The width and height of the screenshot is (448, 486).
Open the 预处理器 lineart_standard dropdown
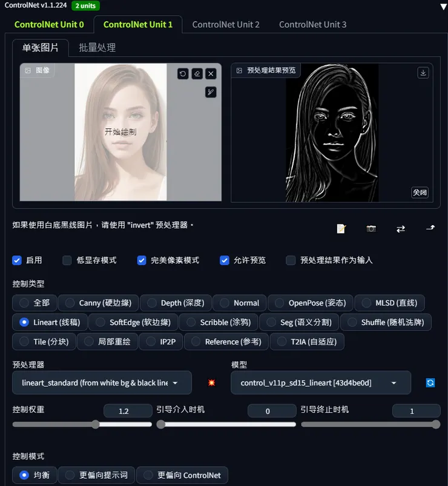tap(102, 383)
